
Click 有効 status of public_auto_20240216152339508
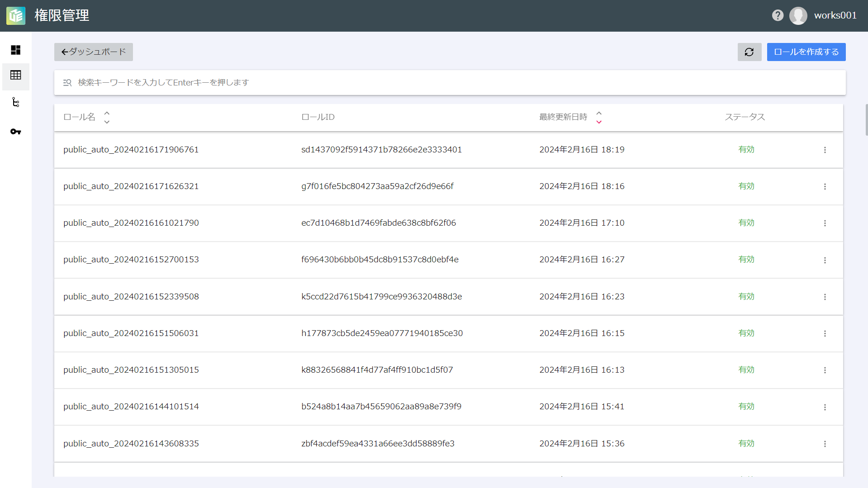pyautogui.click(x=746, y=297)
